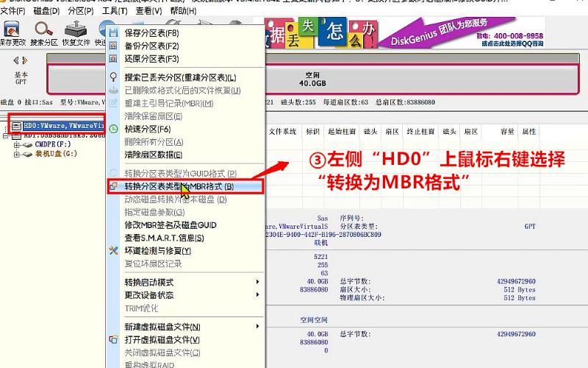Collapse the RD1 USB disk tree node
This screenshot has height=368, width=588.
[7, 136]
